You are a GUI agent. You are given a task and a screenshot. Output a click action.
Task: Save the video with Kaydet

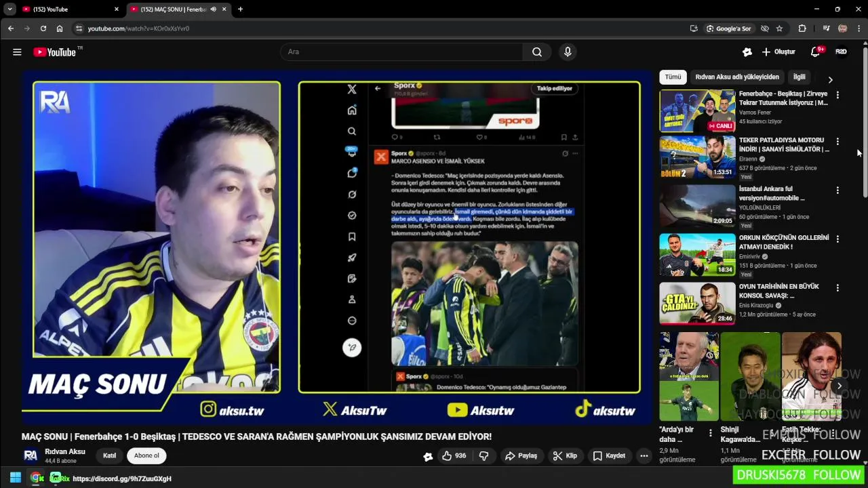(609, 456)
